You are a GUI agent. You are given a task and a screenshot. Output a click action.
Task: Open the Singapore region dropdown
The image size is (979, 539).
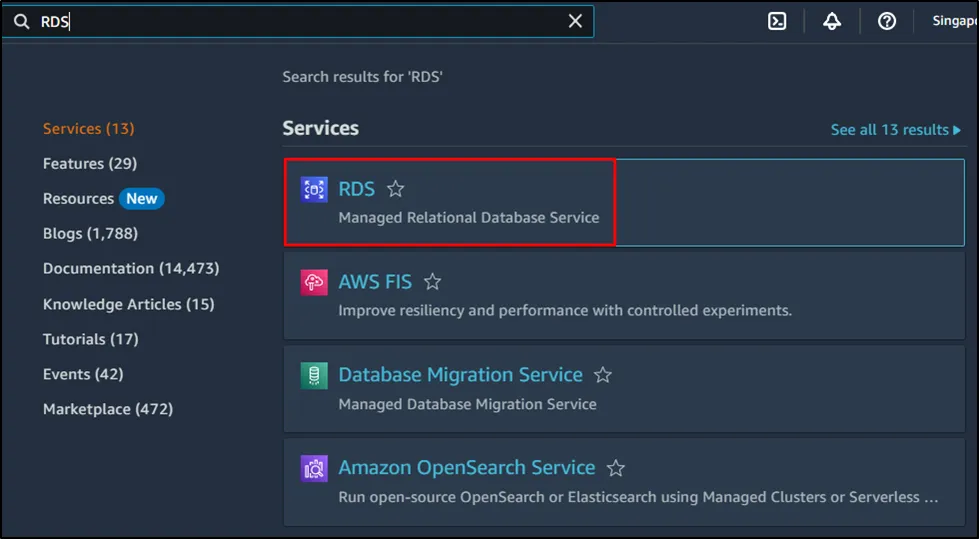click(x=953, y=21)
